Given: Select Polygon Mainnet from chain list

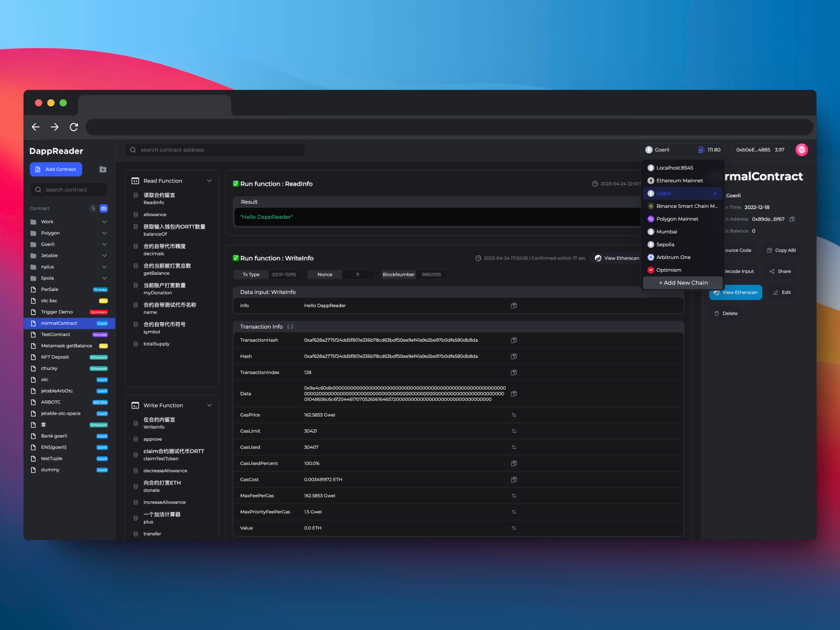Looking at the screenshot, I should [x=677, y=219].
